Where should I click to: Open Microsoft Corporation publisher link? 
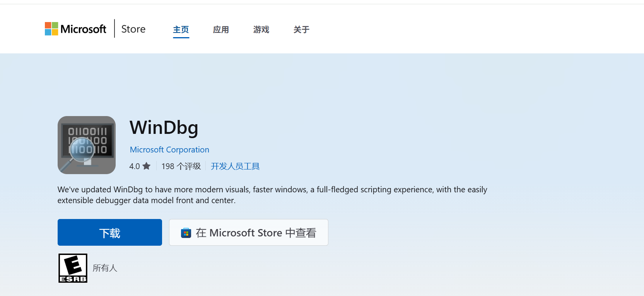[169, 150]
